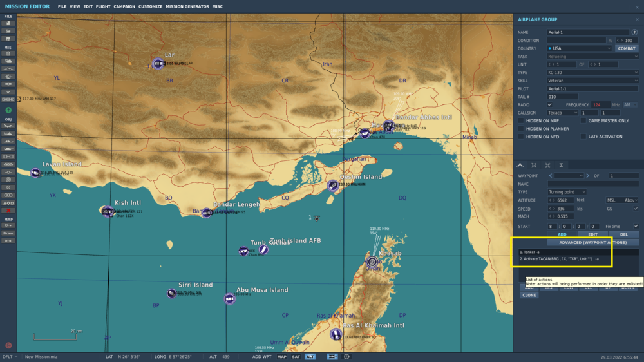Open the MISSION GENERATOR menu
Viewport: 644px width, 362px height.
tap(187, 6)
